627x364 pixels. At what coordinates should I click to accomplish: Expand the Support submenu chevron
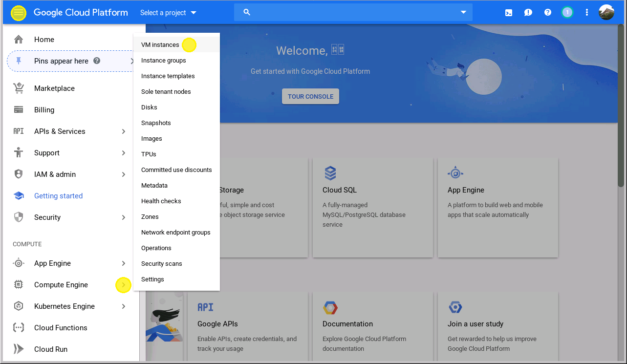click(x=124, y=153)
